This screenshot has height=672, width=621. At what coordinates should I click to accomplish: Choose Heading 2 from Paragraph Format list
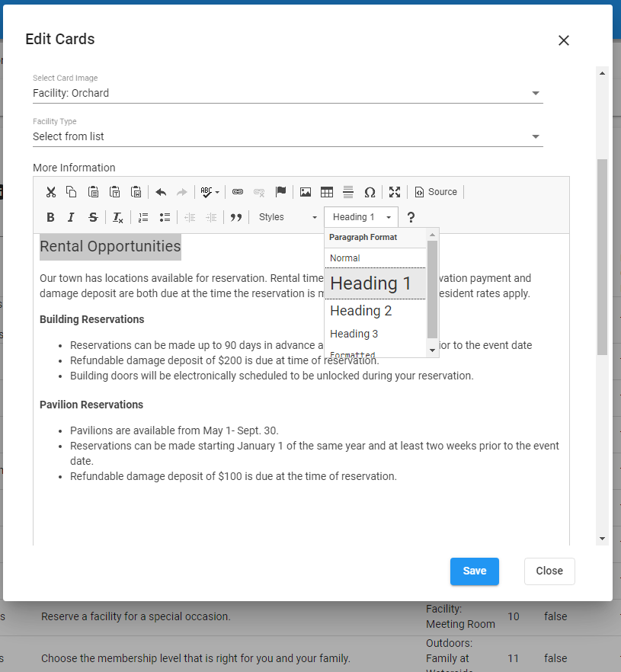[361, 311]
